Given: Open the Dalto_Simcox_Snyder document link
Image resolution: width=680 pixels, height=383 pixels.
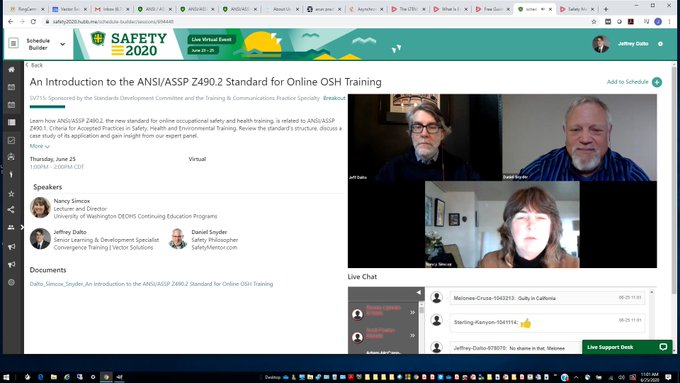Looking at the screenshot, I should (x=151, y=284).
